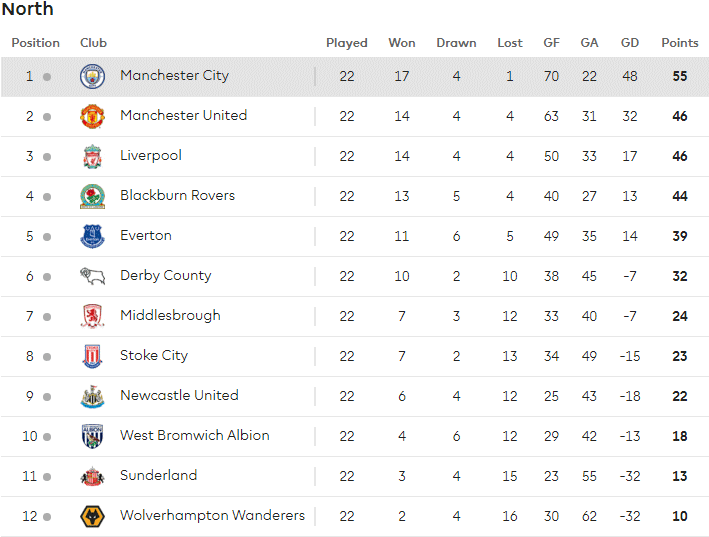Click the Stoke City club crest
Screen dimensions: 709x537
tap(92, 356)
